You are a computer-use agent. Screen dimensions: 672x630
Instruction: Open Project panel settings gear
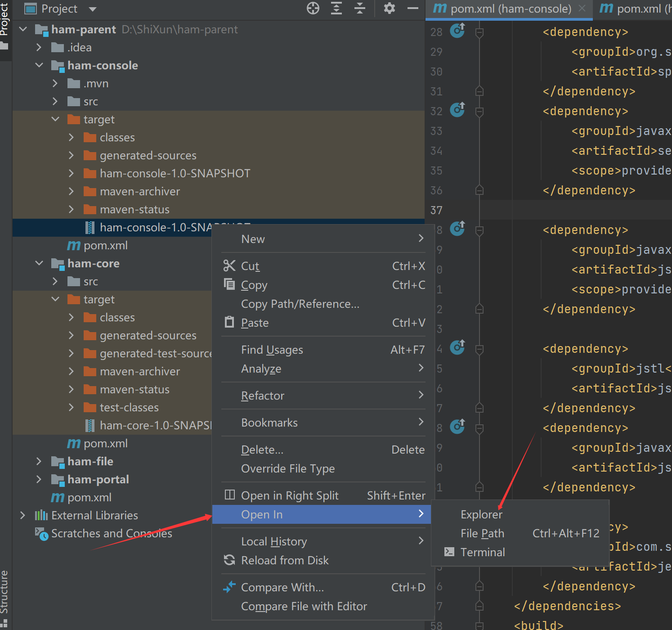[390, 8]
